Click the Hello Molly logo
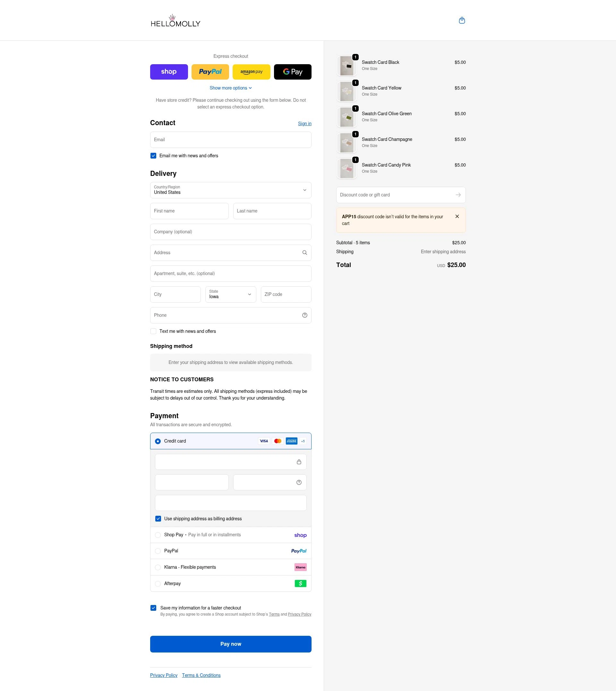This screenshot has height=691, width=616. pyautogui.click(x=175, y=21)
